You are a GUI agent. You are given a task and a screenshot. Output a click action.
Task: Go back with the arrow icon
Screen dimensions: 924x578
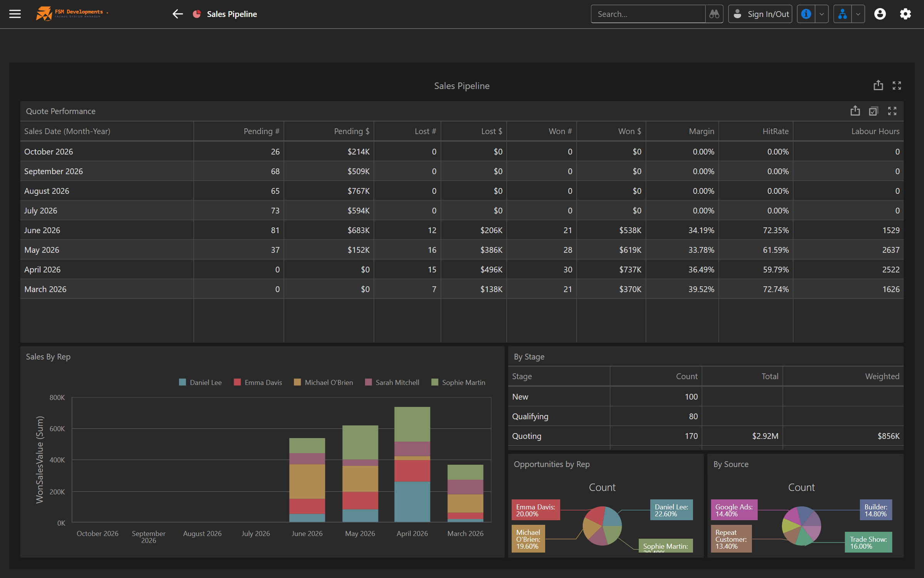(177, 14)
